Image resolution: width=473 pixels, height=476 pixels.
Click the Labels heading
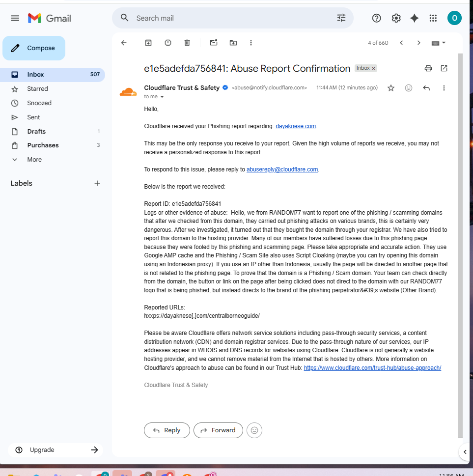(x=21, y=183)
